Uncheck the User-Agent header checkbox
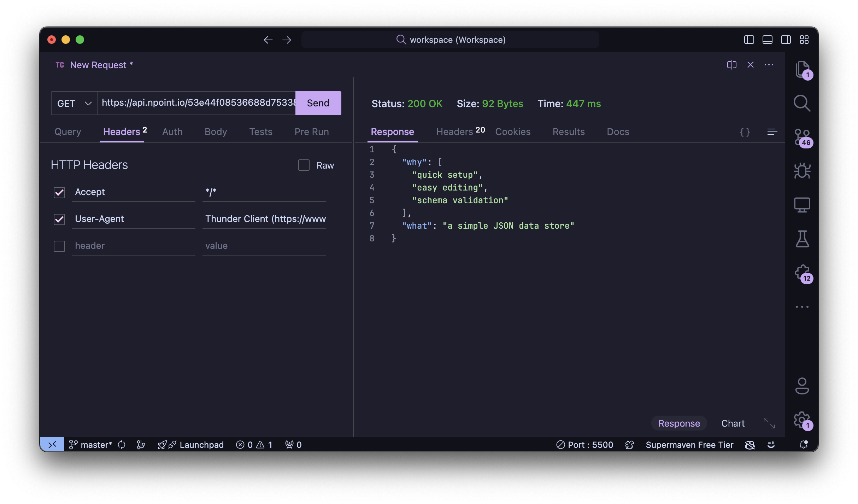This screenshot has height=504, width=858. (x=59, y=219)
